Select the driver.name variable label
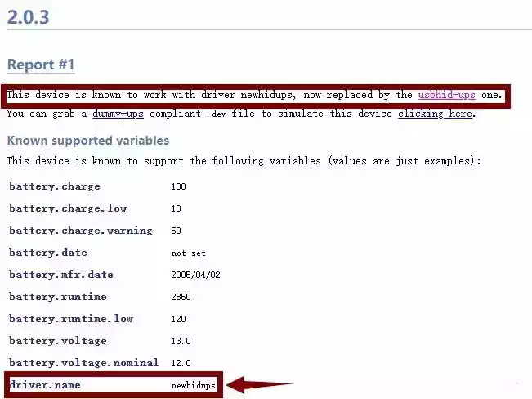This screenshot has height=399, width=532. tap(45, 384)
